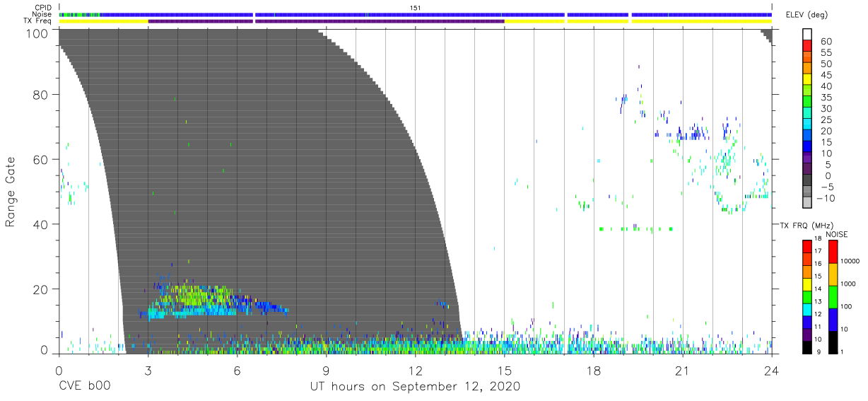Click the green section of the Noise strip
This screenshot has height=401, width=868.
pos(80,14)
